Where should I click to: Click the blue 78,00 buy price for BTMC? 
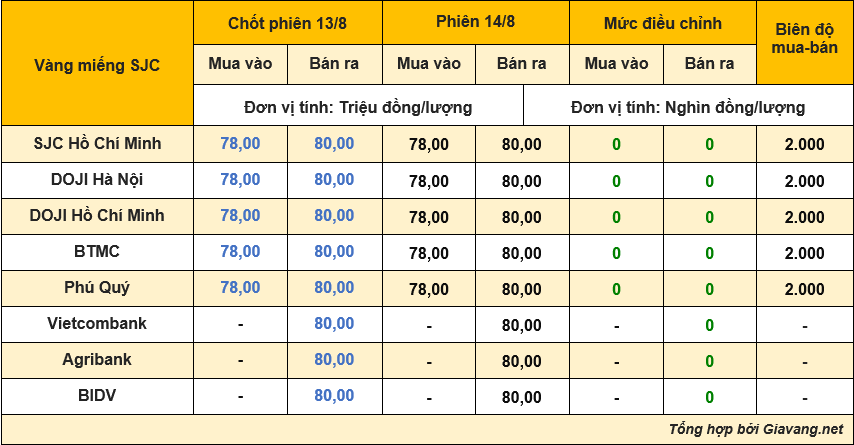(240, 252)
